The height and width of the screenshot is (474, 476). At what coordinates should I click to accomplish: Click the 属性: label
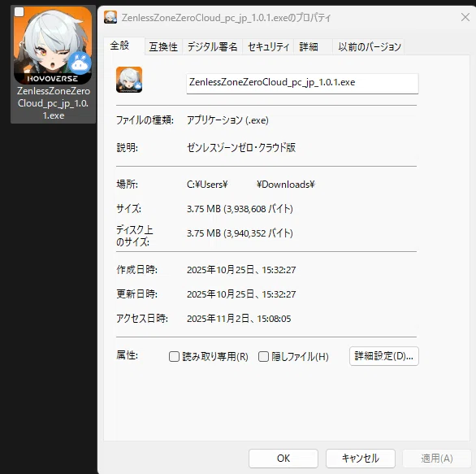128,355
